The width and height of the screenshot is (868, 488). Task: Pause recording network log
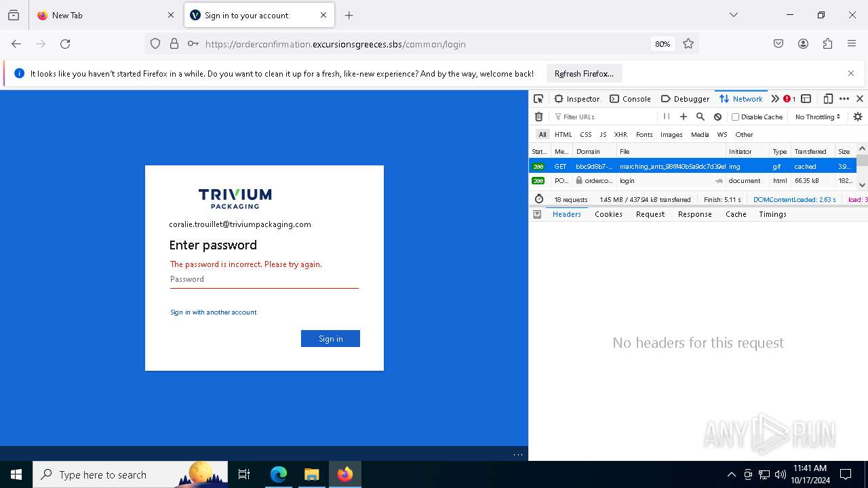click(x=666, y=117)
